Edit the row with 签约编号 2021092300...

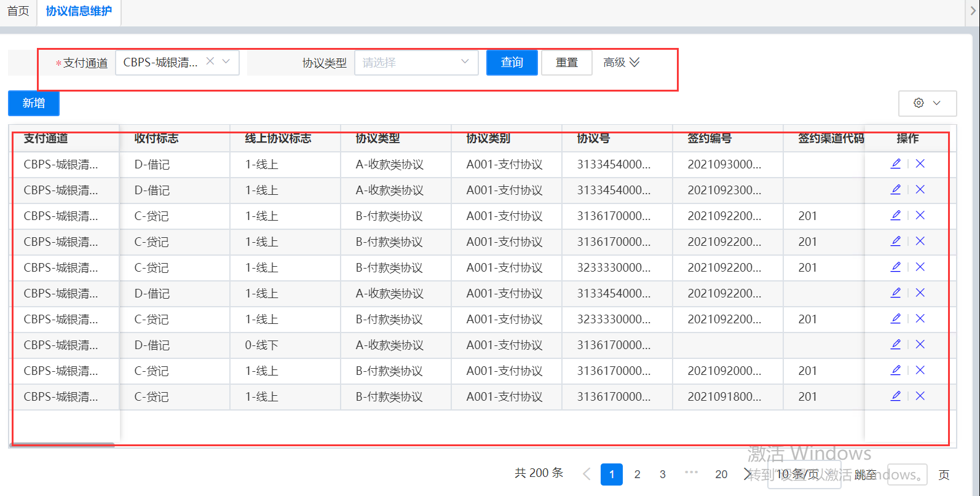tap(896, 189)
